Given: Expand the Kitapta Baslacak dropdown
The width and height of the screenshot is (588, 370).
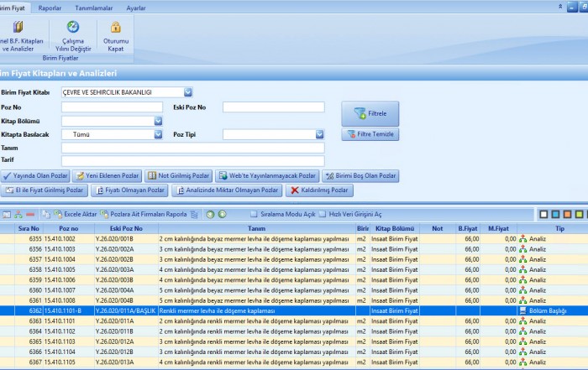Looking at the screenshot, I should [x=158, y=134].
